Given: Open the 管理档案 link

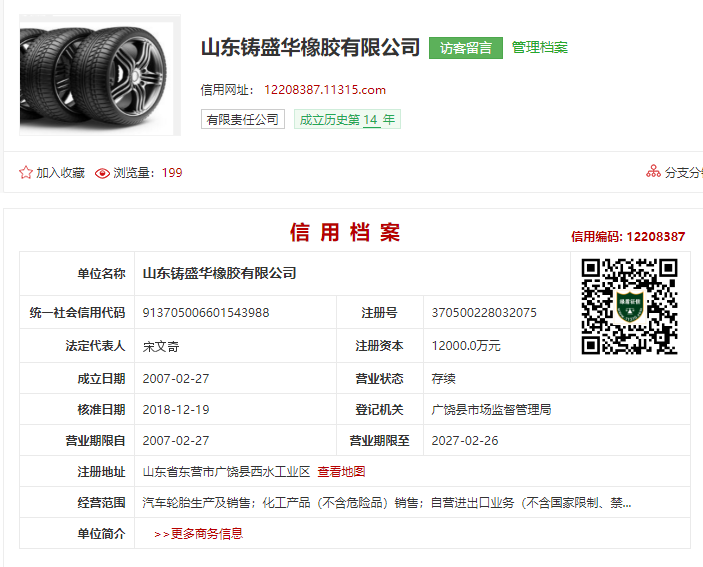Looking at the screenshot, I should (x=540, y=47).
